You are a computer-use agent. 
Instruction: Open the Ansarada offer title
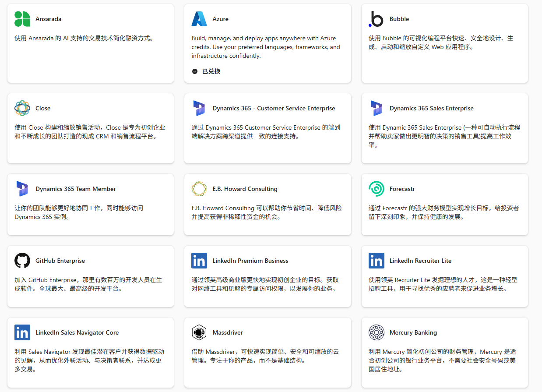coord(49,19)
